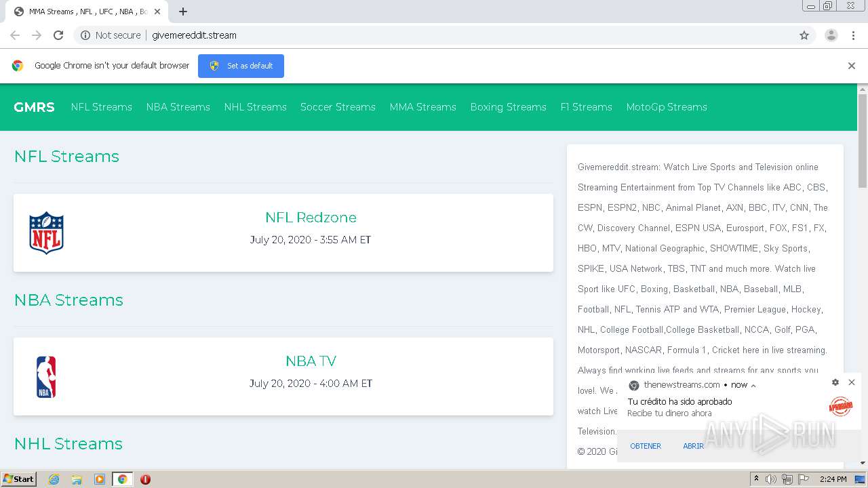This screenshot has width=868, height=488.
Task: Click the browser back arrow
Action: pyautogui.click(x=15, y=35)
